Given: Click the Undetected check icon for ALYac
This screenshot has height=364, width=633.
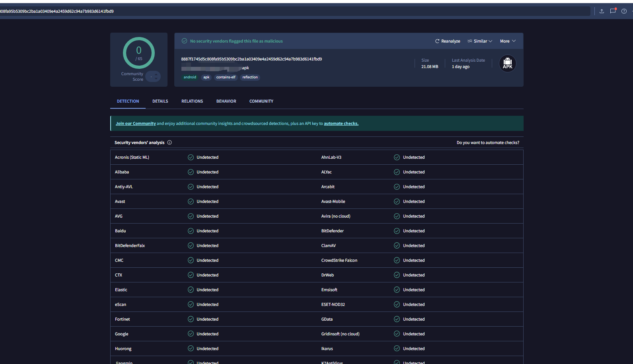Looking at the screenshot, I should (397, 172).
